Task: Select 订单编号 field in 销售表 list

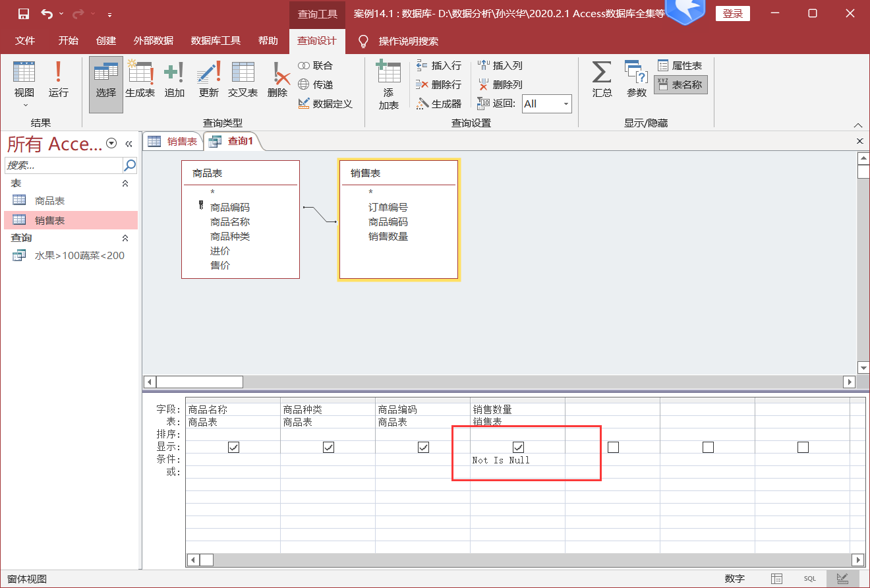Action: [388, 208]
